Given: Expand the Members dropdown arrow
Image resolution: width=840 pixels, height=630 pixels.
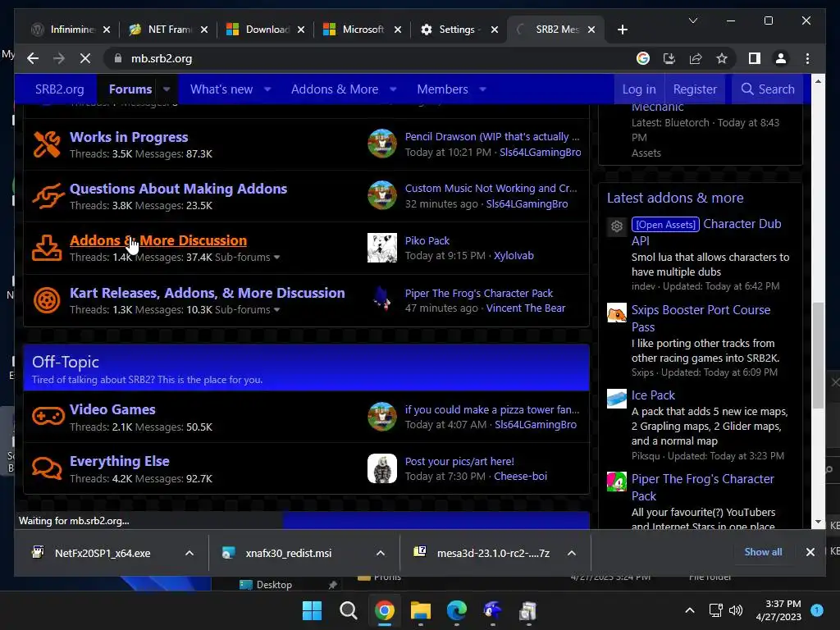Looking at the screenshot, I should [x=482, y=89].
